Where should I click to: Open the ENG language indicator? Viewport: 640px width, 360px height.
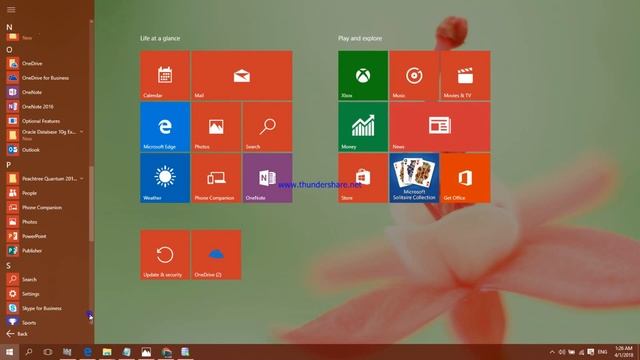coord(602,352)
